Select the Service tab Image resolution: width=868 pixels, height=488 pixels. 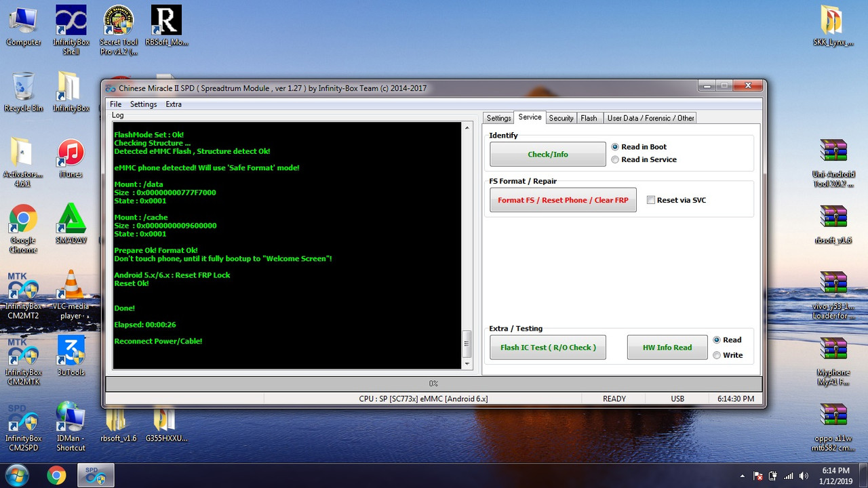[x=530, y=117]
